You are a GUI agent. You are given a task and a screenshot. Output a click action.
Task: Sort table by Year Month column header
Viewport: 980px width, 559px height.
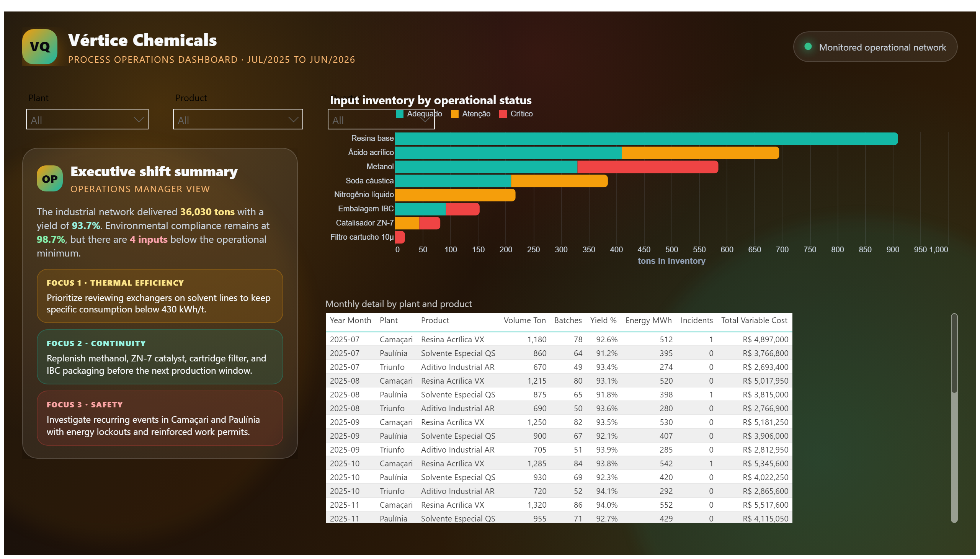[350, 320]
